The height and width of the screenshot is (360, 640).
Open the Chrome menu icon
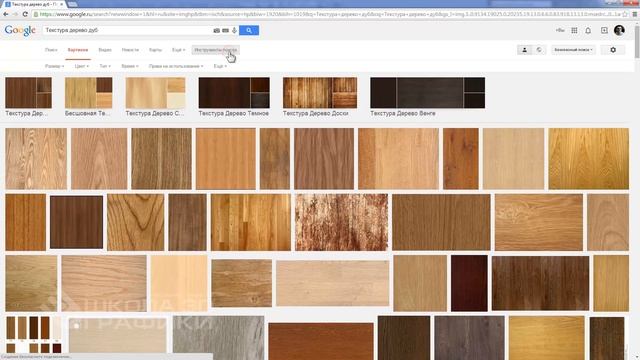pos(635,14)
